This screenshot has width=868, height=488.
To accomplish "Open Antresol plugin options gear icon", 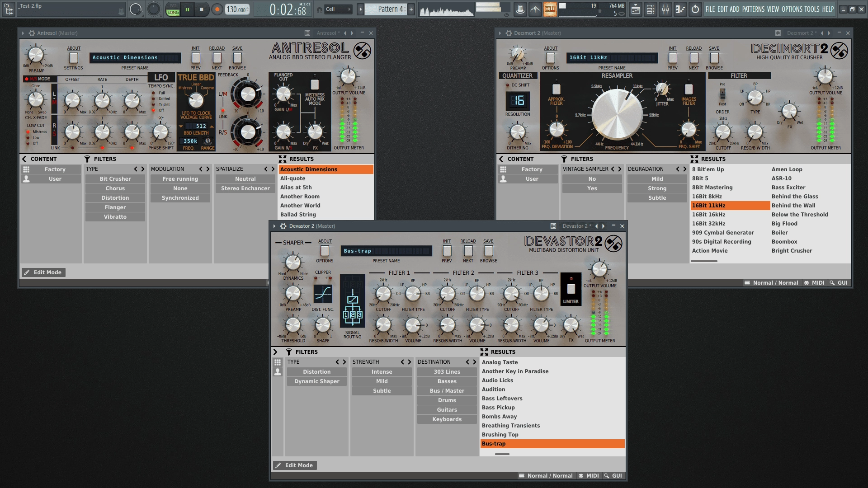I will tap(32, 33).
